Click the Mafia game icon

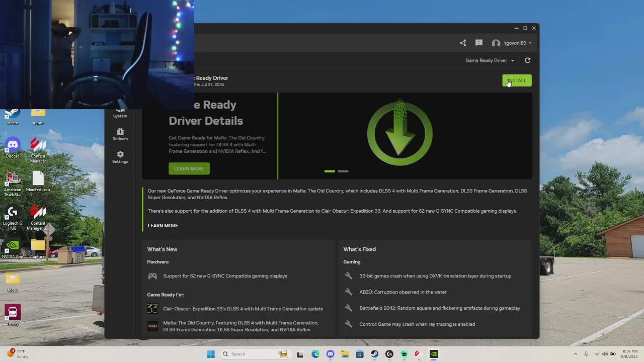tap(152, 326)
